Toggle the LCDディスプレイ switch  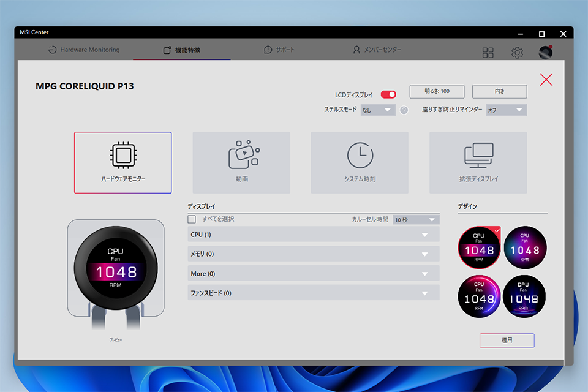(x=388, y=94)
